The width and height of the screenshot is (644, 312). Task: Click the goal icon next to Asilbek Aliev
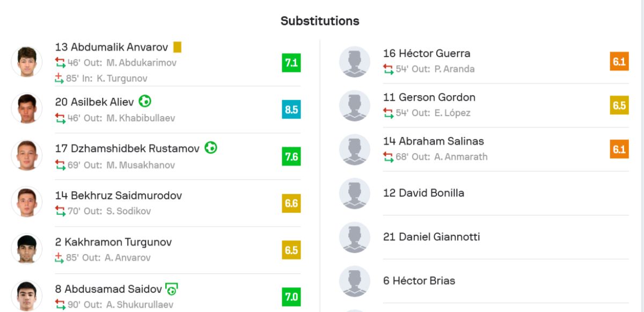pos(144,101)
